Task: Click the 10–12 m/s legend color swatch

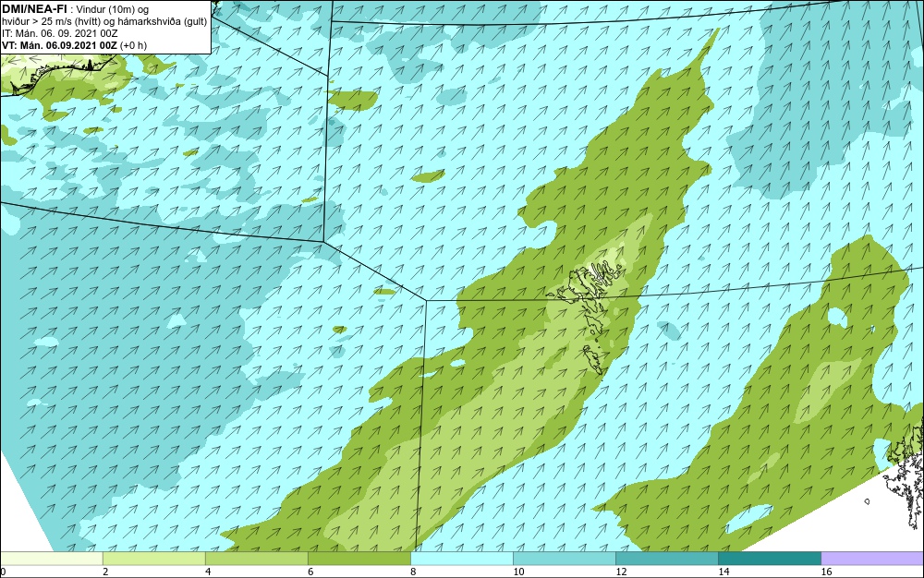Action: tap(565, 558)
